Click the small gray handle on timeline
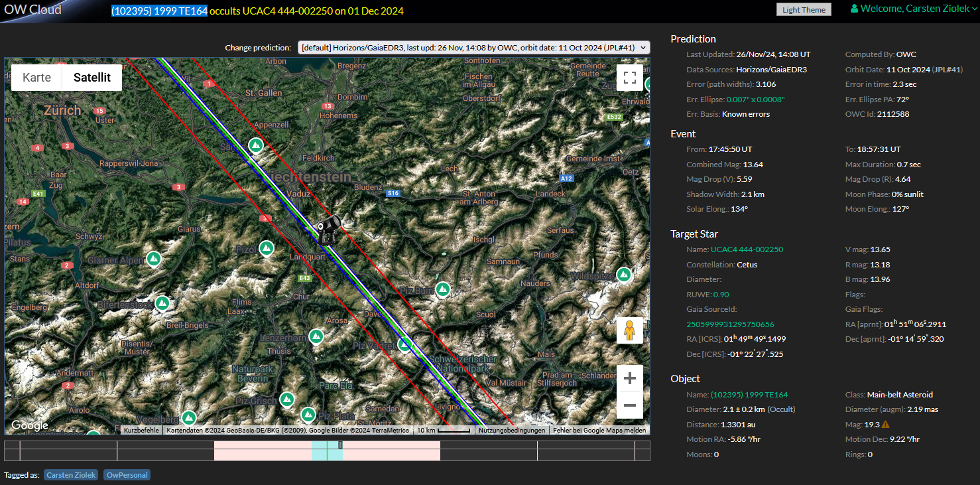980x485 pixels. click(x=341, y=445)
